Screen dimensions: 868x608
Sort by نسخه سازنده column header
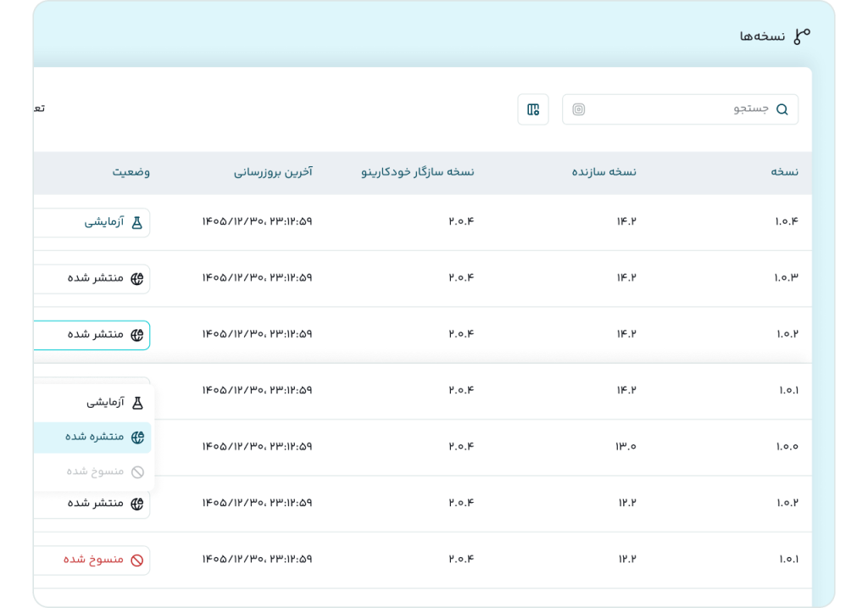click(x=604, y=172)
